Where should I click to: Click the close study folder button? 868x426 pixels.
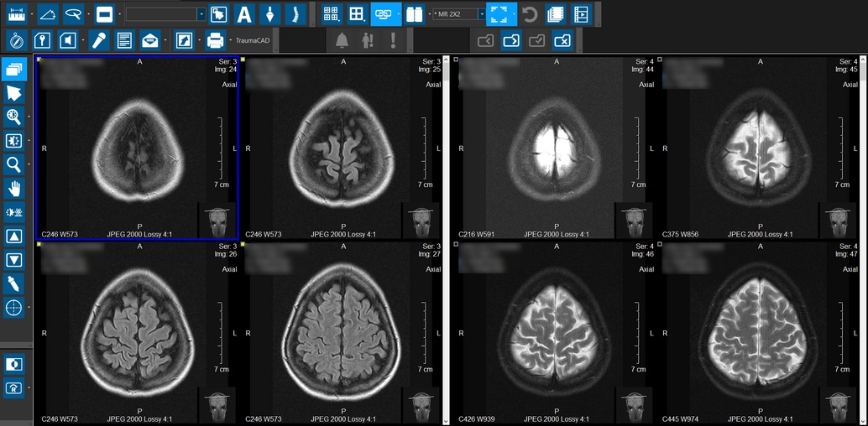coord(563,39)
